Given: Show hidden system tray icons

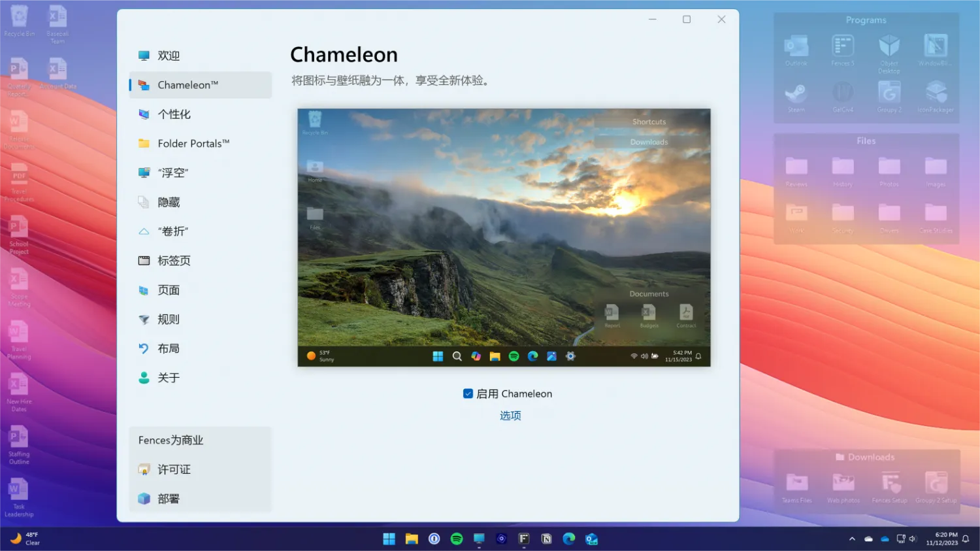Looking at the screenshot, I should (852, 539).
